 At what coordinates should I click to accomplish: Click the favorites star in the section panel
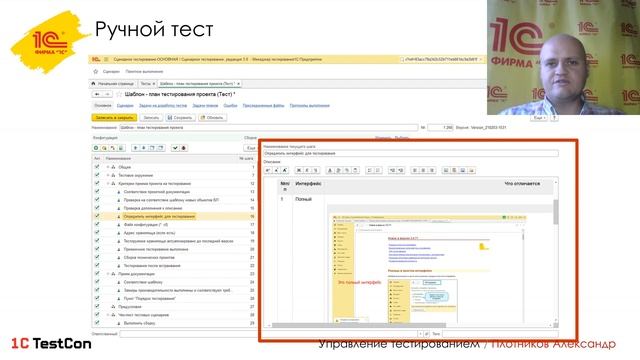tap(96, 71)
